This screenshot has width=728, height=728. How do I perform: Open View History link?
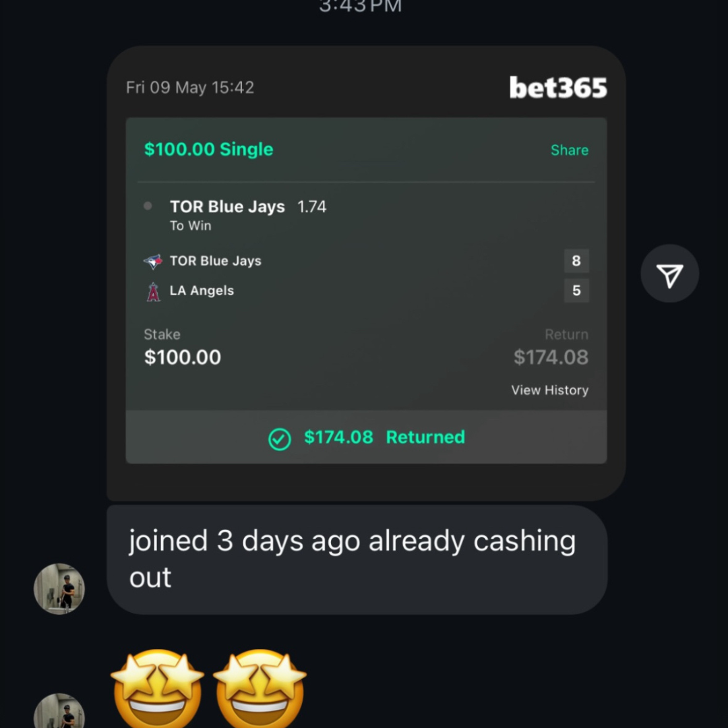549,390
